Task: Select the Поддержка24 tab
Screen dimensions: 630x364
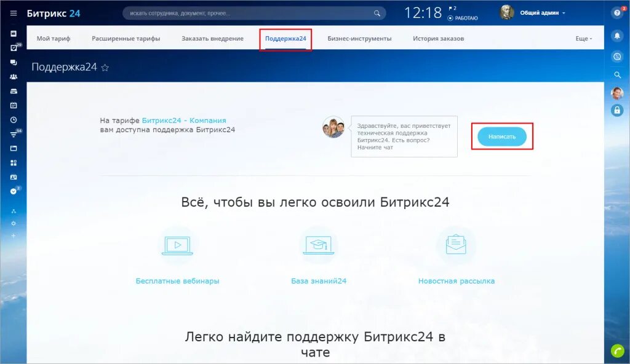Action: click(x=285, y=39)
